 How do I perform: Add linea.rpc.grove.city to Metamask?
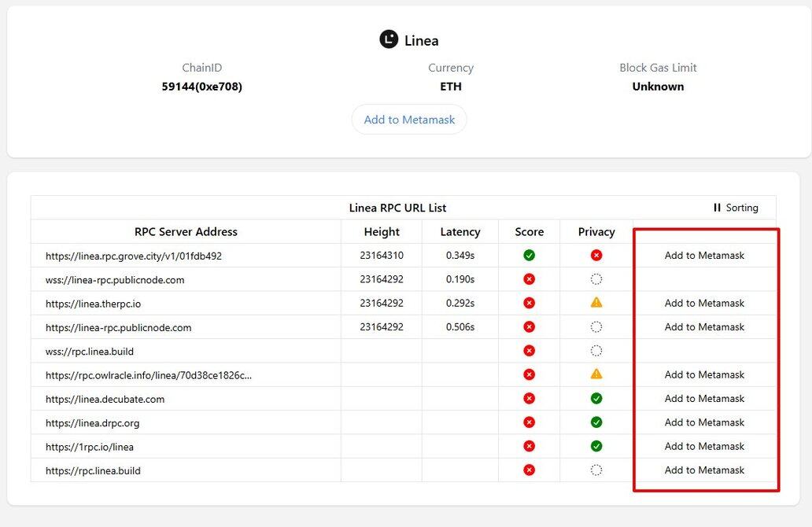pyautogui.click(x=704, y=255)
